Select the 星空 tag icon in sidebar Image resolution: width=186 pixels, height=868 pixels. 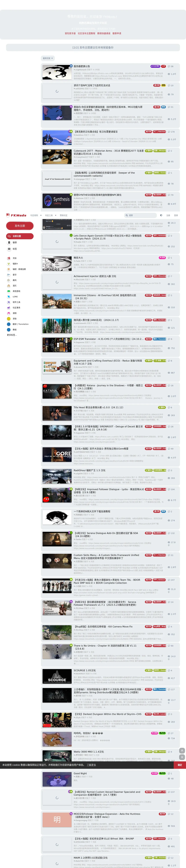coord(9,275)
